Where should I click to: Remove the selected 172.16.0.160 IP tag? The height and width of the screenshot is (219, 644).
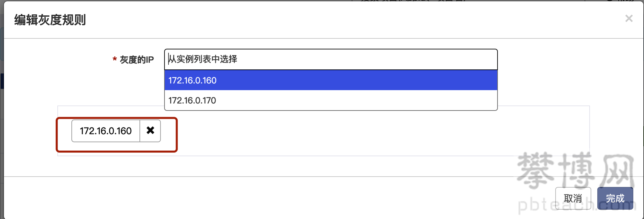[150, 131]
